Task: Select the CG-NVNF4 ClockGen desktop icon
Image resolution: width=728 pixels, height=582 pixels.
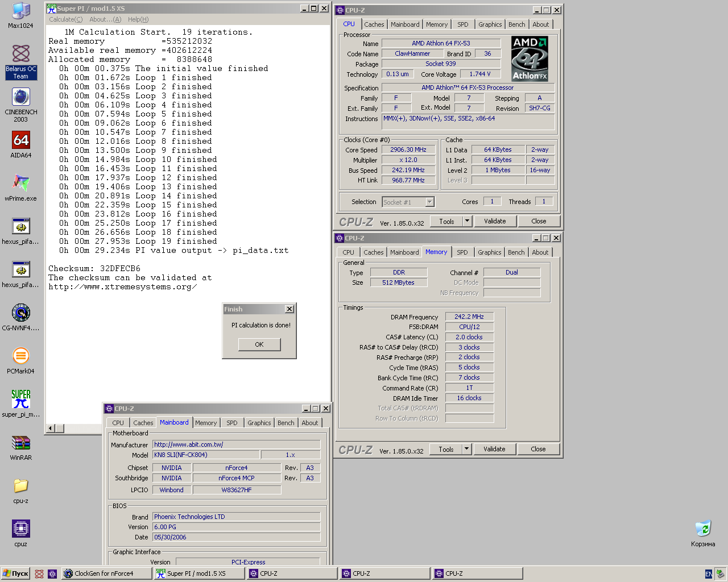Action: click(x=21, y=317)
